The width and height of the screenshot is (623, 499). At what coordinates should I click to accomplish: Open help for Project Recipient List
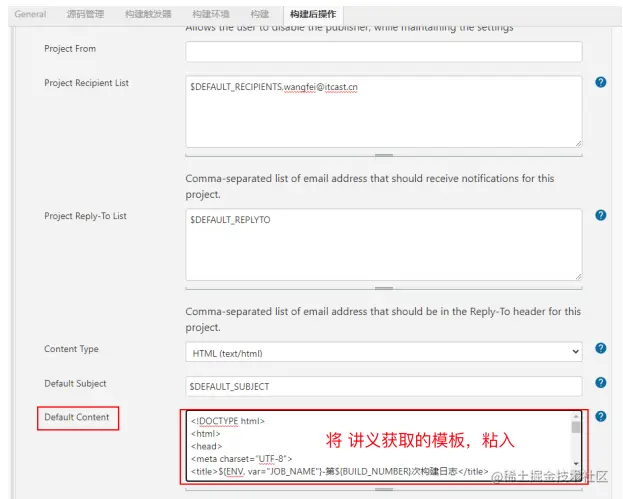[x=600, y=82]
